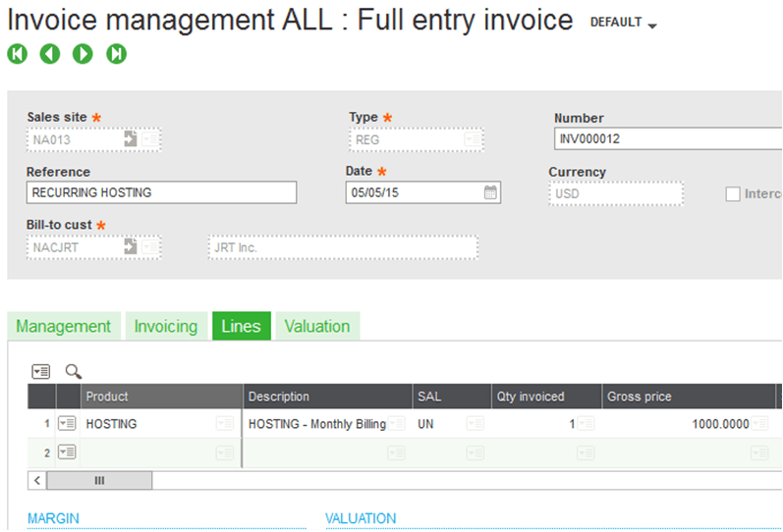The image size is (783, 532).
Task: Click the VALUATION section link
Action: coord(361,518)
